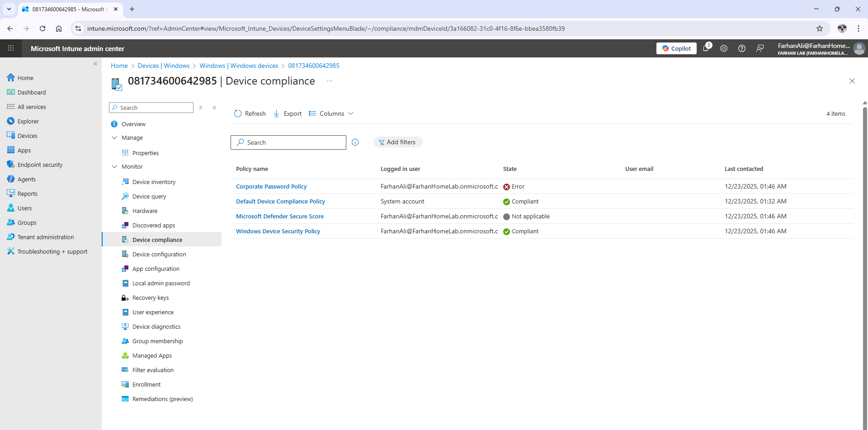Collapse the left navigation sidebar
Viewport: 868px width, 430px height.
pos(95,64)
